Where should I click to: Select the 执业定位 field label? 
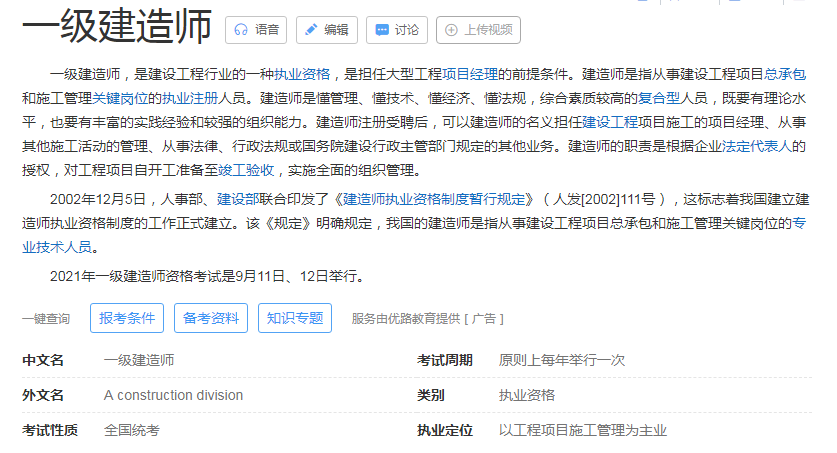click(445, 431)
